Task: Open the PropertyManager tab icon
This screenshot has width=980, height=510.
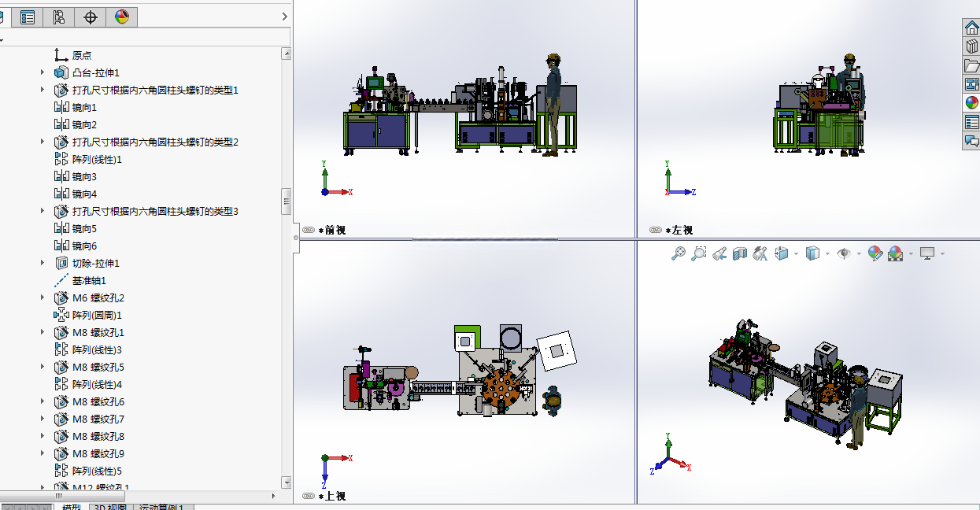Action: 28,17
